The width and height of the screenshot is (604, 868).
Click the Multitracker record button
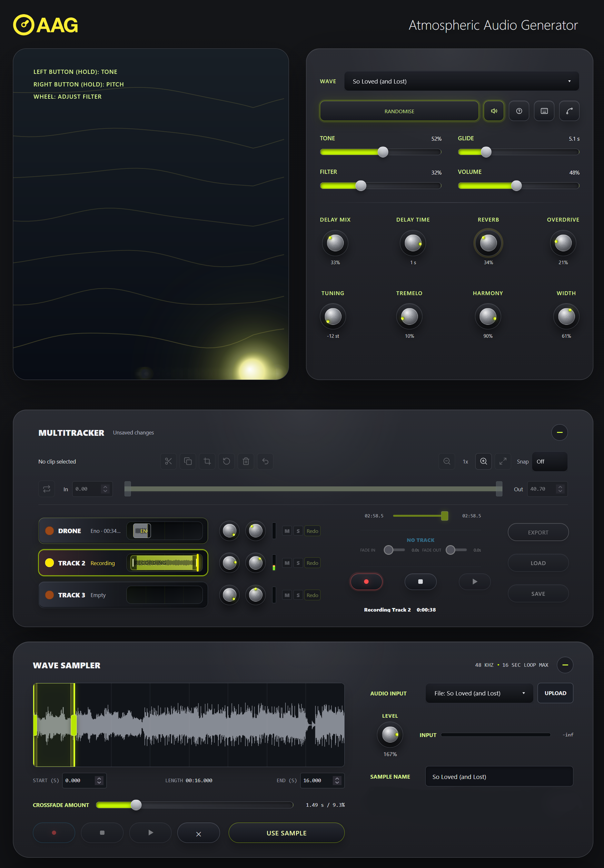366,582
